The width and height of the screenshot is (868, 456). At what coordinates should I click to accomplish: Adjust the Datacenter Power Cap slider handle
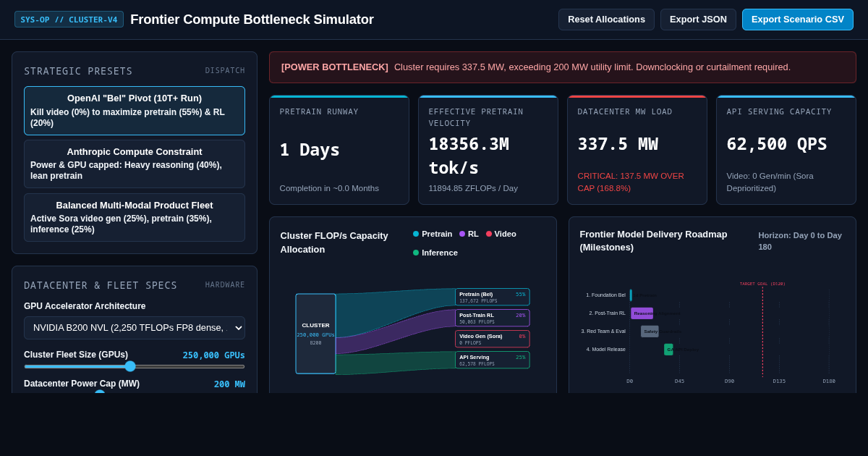(100, 393)
